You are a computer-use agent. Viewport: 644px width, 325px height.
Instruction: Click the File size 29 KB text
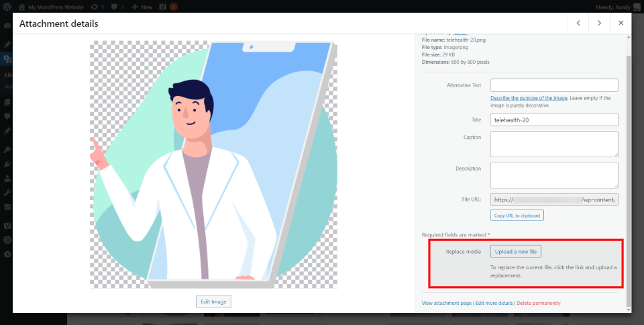tap(438, 54)
